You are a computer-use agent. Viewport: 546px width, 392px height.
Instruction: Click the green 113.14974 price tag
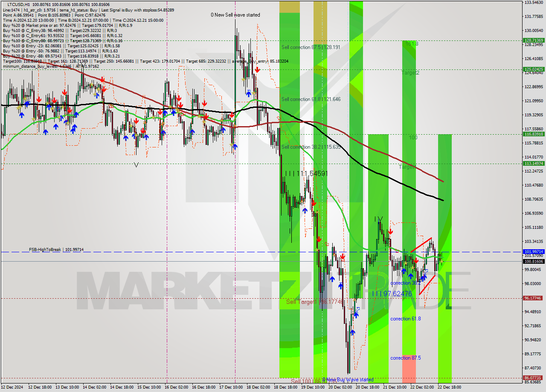coord(534,164)
